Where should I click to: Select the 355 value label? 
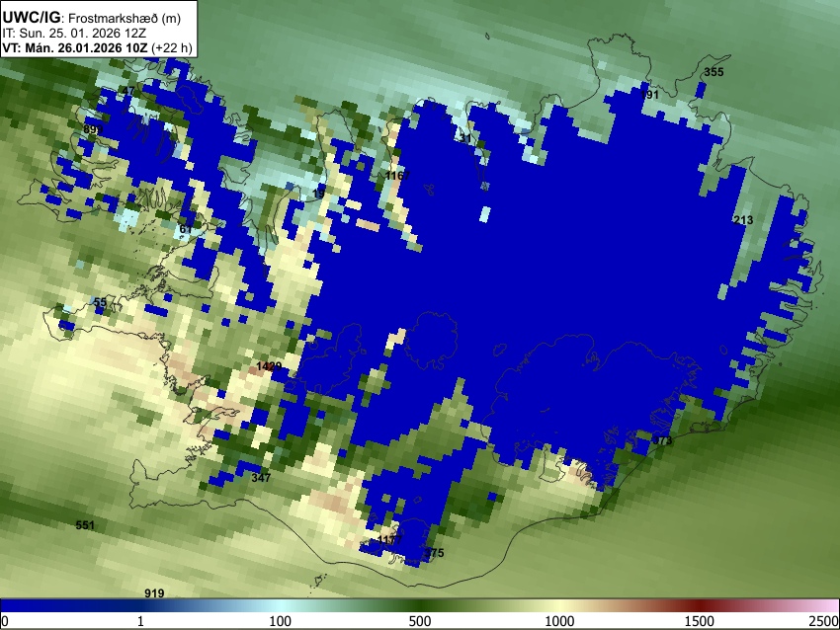(x=714, y=72)
